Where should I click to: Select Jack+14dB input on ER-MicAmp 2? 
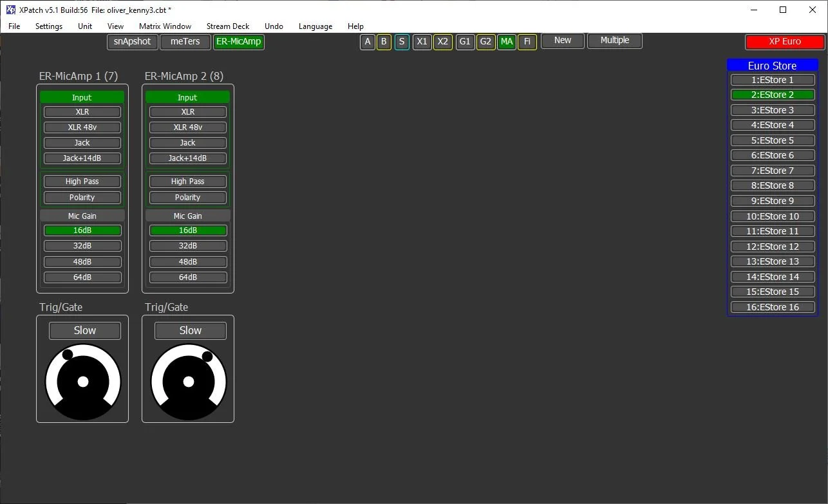(188, 158)
